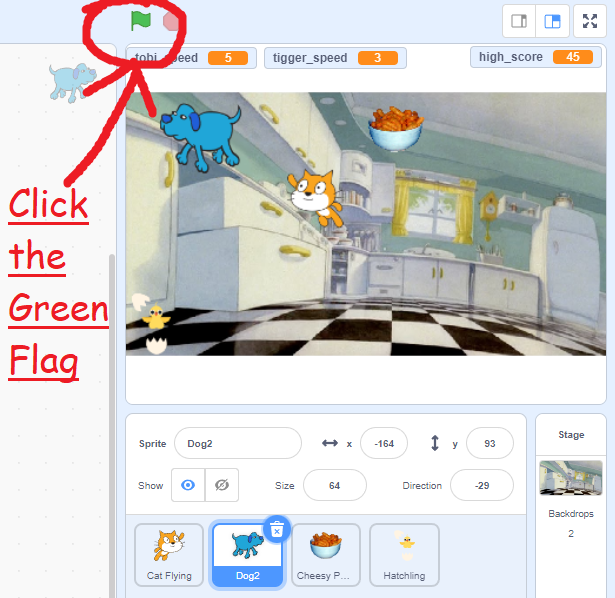Delete the Dog2 sprite with trash icon
This screenshot has width=615, height=598.
pyautogui.click(x=277, y=529)
